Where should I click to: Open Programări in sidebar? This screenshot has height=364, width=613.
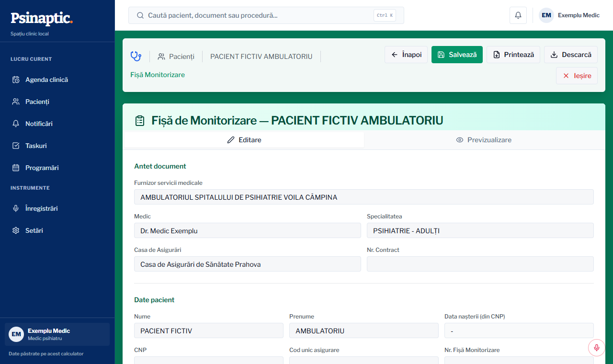click(x=57, y=168)
